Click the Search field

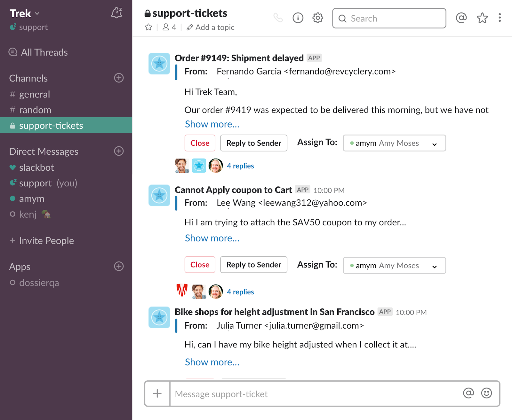(x=389, y=18)
